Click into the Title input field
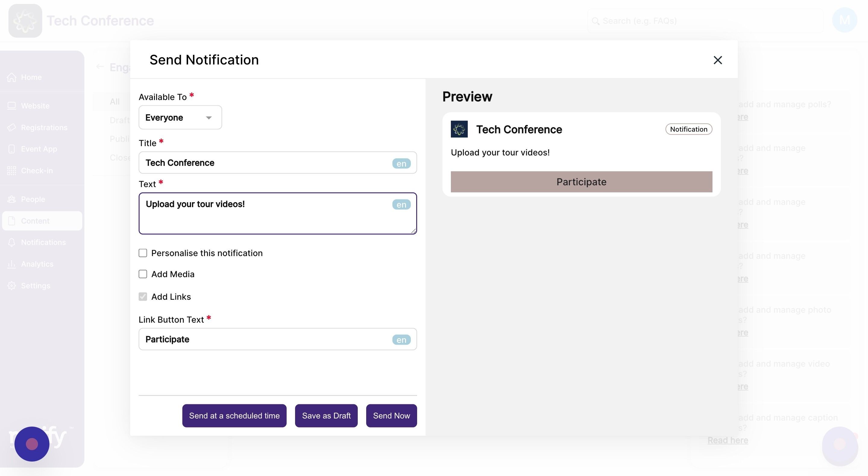Viewport: 868px width, 476px height. 263,163
